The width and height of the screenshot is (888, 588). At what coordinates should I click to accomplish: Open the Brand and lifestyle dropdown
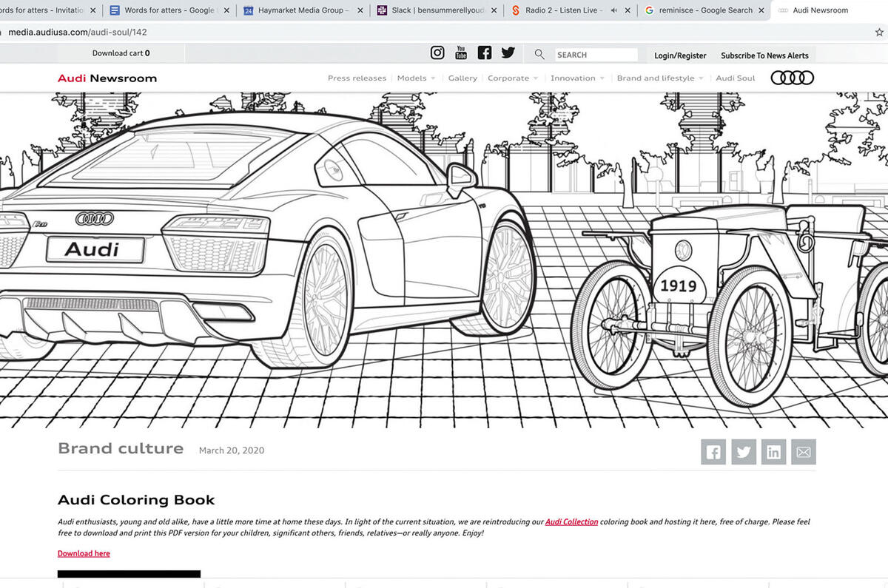659,78
